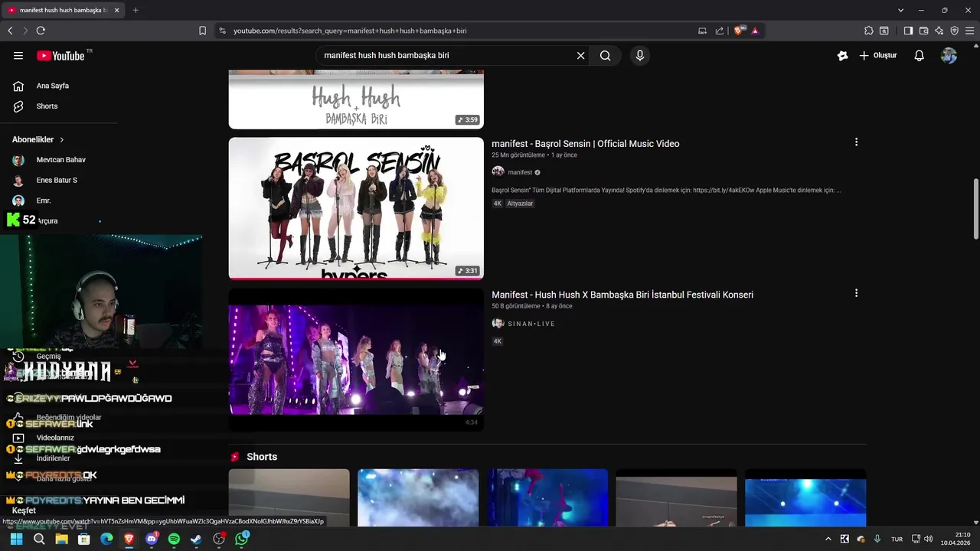Screen dimensions: 980x551
Task: Clear the search box with the X
Action: [x=580, y=55]
